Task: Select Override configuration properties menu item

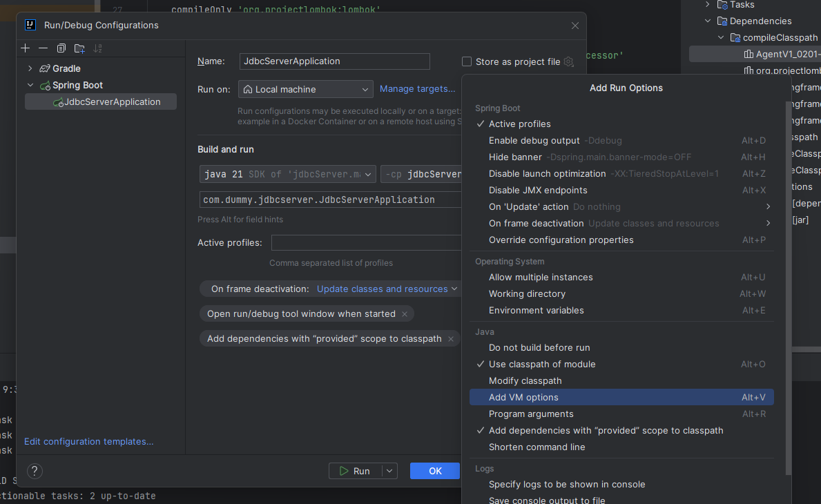Action: pos(621,240)
